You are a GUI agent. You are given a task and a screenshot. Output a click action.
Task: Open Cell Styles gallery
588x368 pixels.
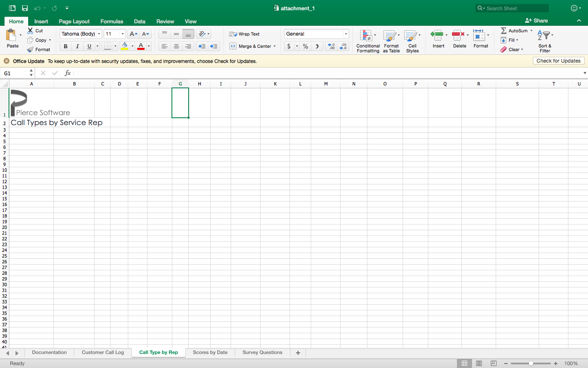(412, 41)
